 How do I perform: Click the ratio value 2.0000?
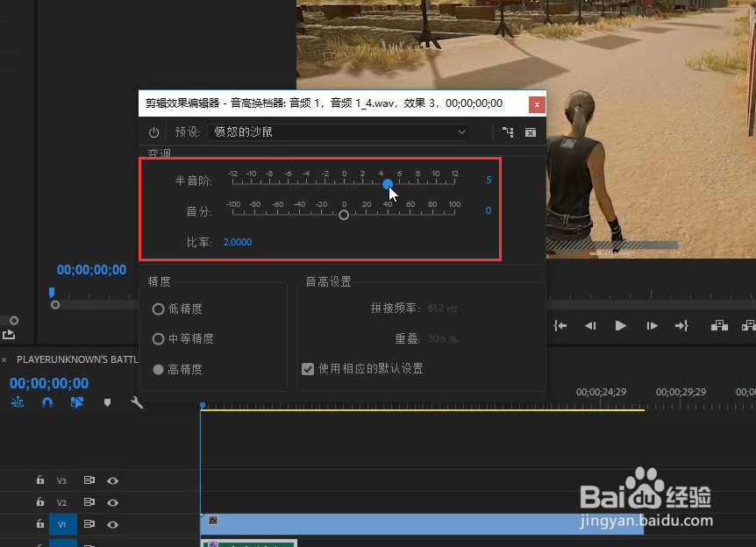[x=237, y=242]
